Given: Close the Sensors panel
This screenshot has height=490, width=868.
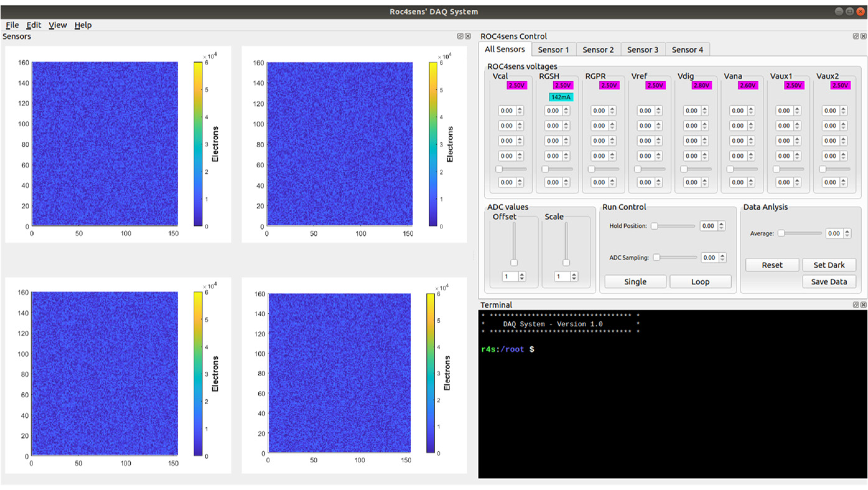Looking at the screenshot, I should click(468, 36).
